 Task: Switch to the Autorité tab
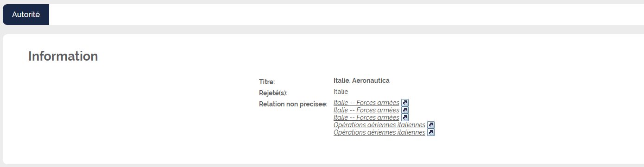click(26, 14)
